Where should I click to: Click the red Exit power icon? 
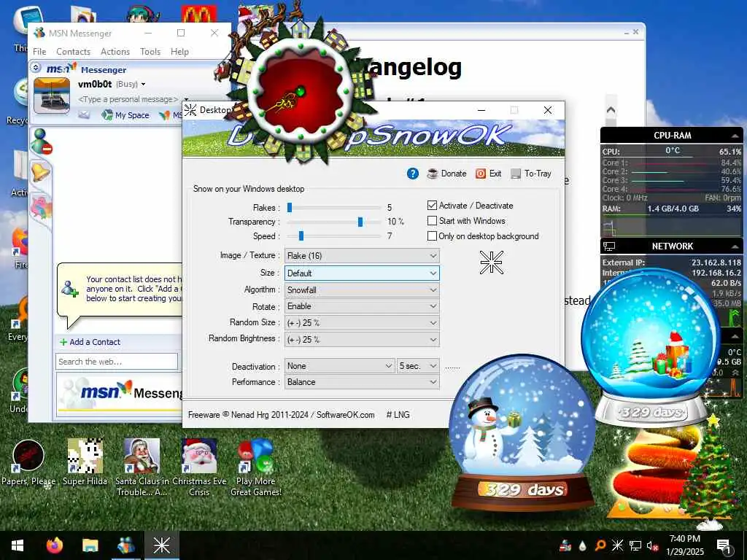point(481,174)
